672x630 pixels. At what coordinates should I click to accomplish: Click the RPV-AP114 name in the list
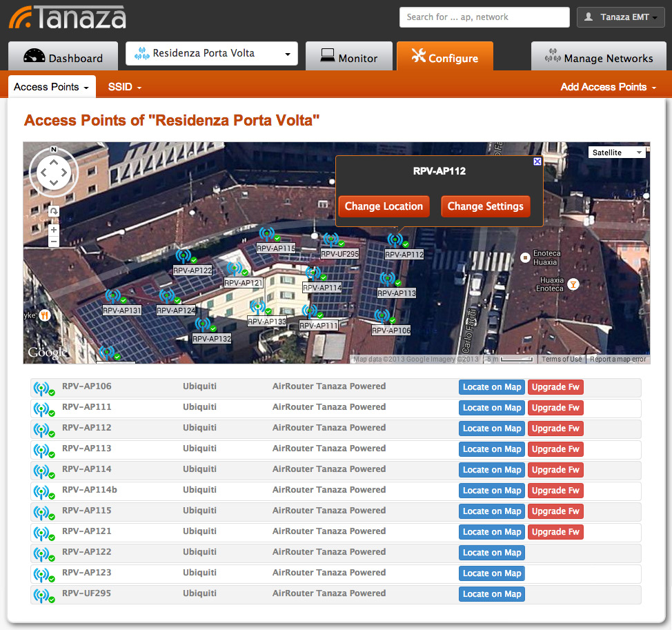(86, 469)
